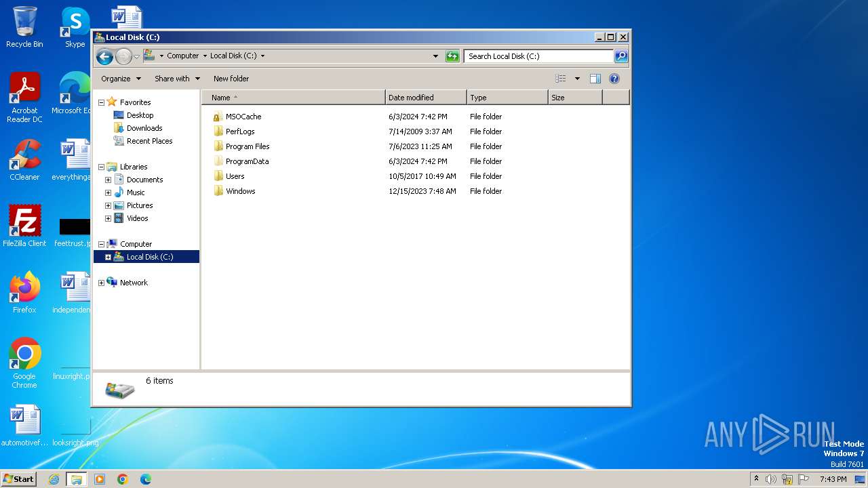Select Videos library in navigation pane

(137, 218)
